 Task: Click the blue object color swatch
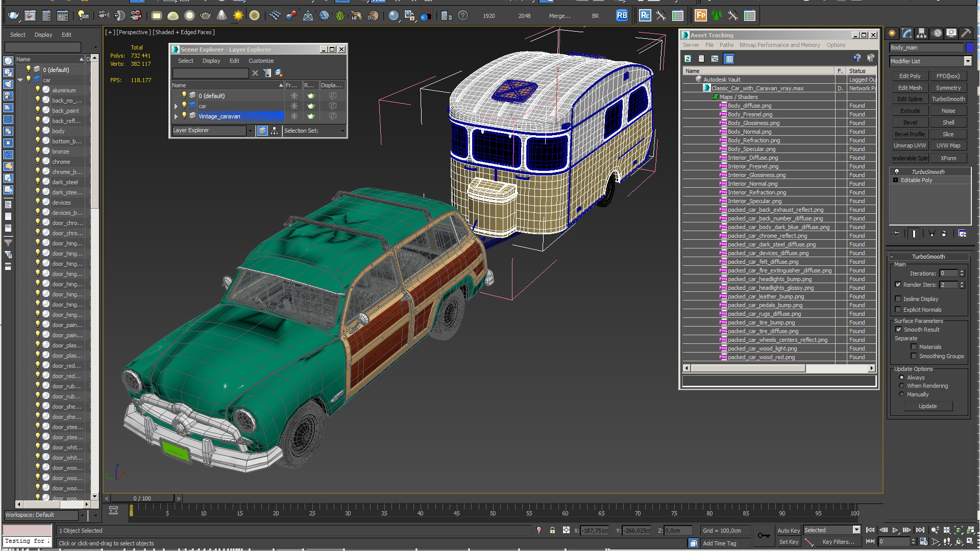970,47
